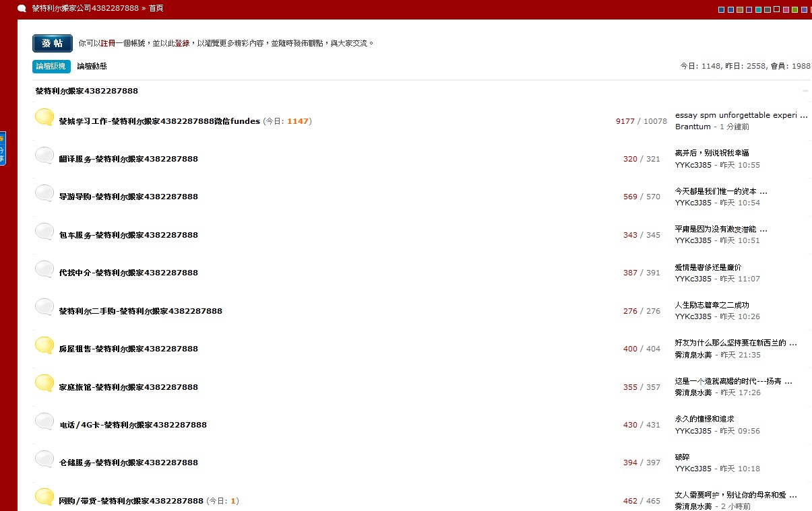This screenshot has height=511, width=812.
Task: Select the brown theme color swatch
Action: 740,9
